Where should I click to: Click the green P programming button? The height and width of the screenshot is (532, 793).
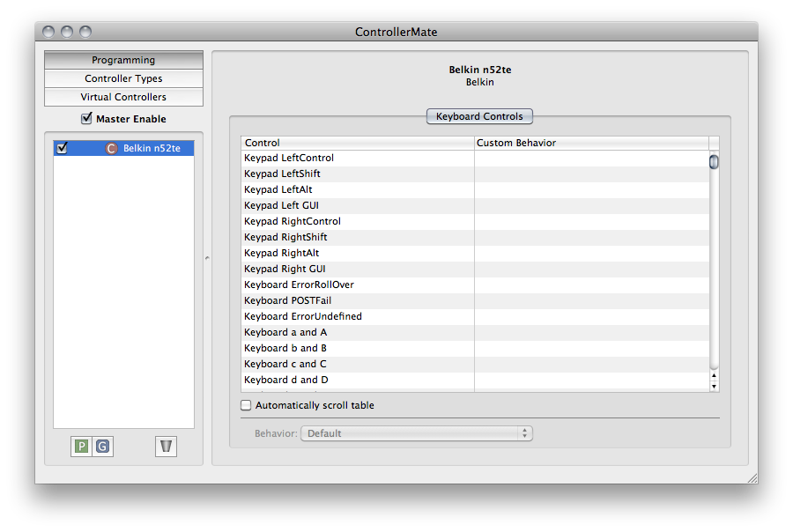(81, 446)
